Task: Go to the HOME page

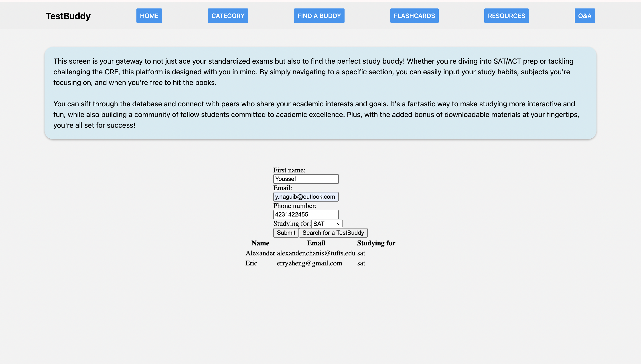Action: pyautogui.click(x=149, y=16)
